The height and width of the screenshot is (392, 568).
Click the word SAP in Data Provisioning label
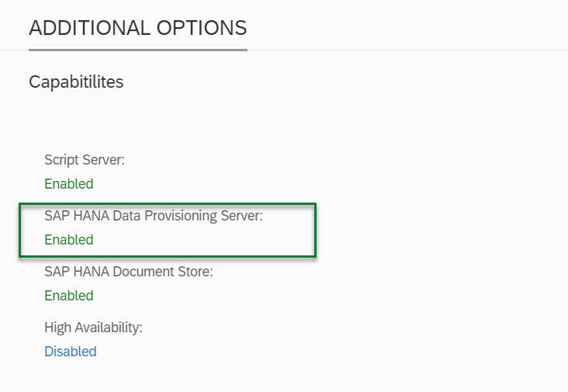(57, 216)
